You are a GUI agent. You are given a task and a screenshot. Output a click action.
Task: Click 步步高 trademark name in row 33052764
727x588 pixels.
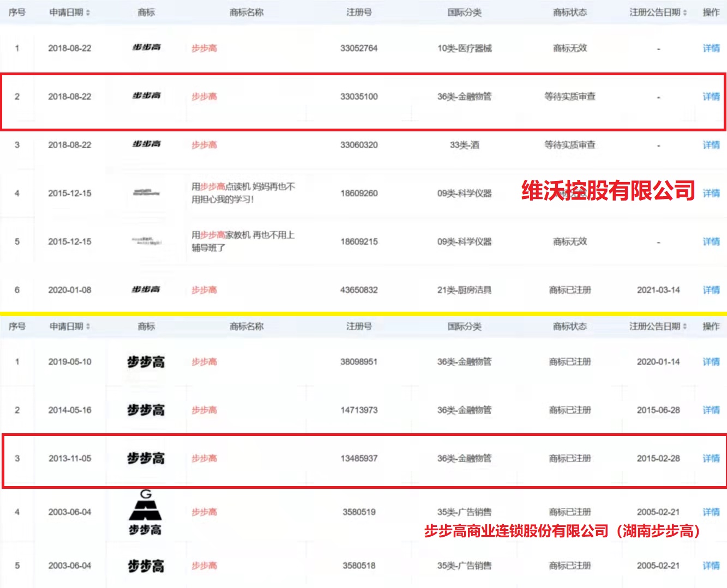click(204, 48)
